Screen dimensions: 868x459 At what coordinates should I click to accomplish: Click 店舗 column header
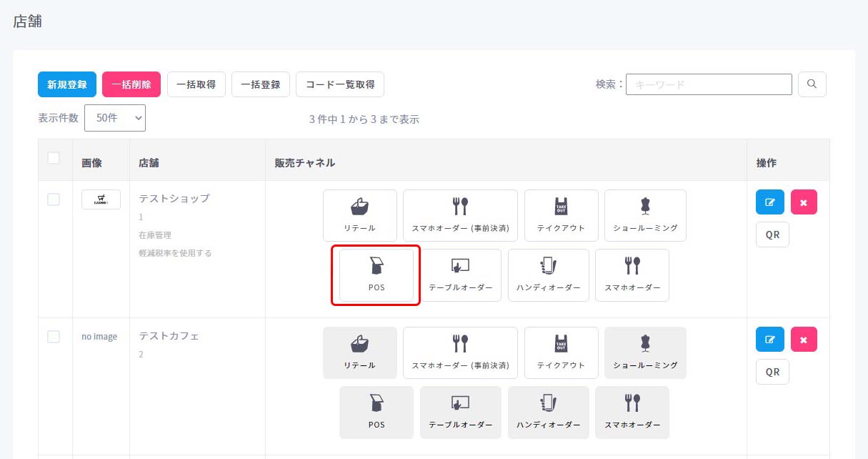point(149,163)
